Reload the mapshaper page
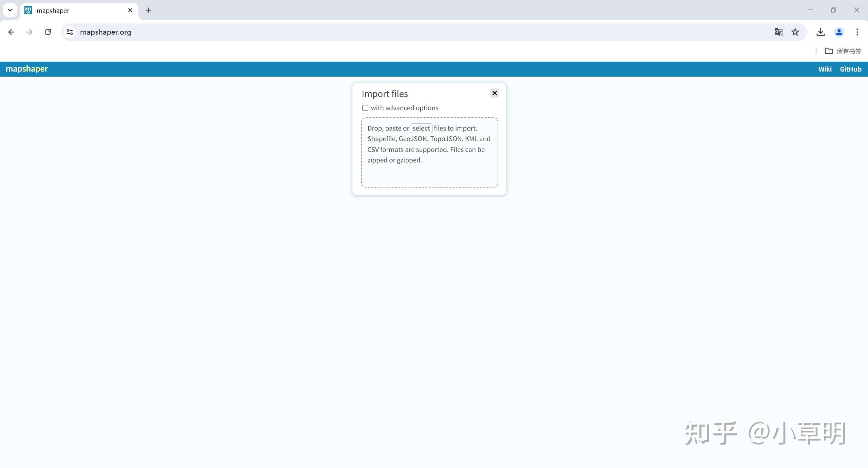This screenshot has height=468, width=868. point(48,32)
